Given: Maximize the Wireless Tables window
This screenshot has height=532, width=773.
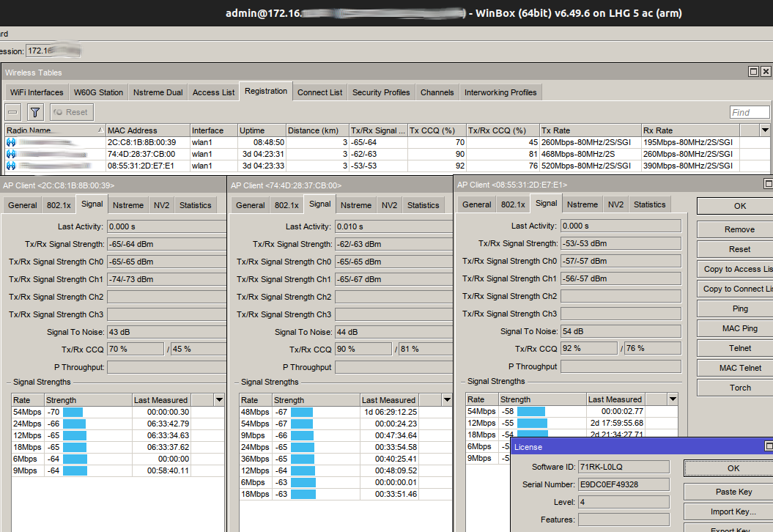Looking at the screenshot, I should tap(753, 72).
